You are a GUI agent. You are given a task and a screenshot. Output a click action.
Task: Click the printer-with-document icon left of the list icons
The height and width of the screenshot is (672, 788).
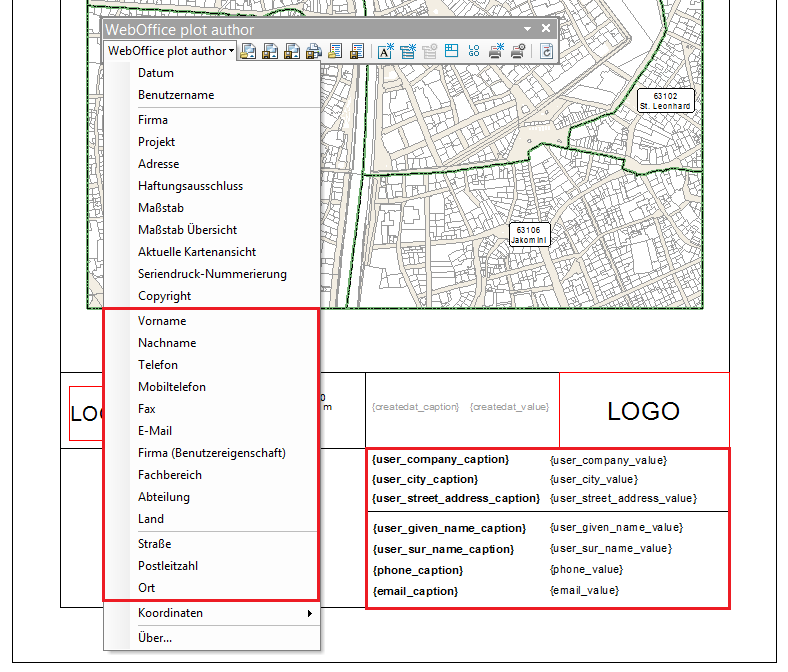point(313,51)
